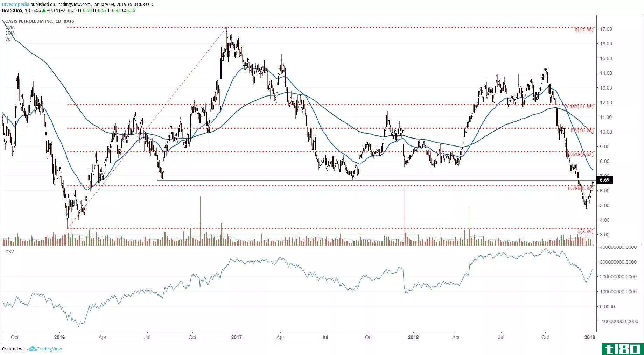Select the OBV pane label
Viewport: 644px width, 355px height.
tap(9, 251)
